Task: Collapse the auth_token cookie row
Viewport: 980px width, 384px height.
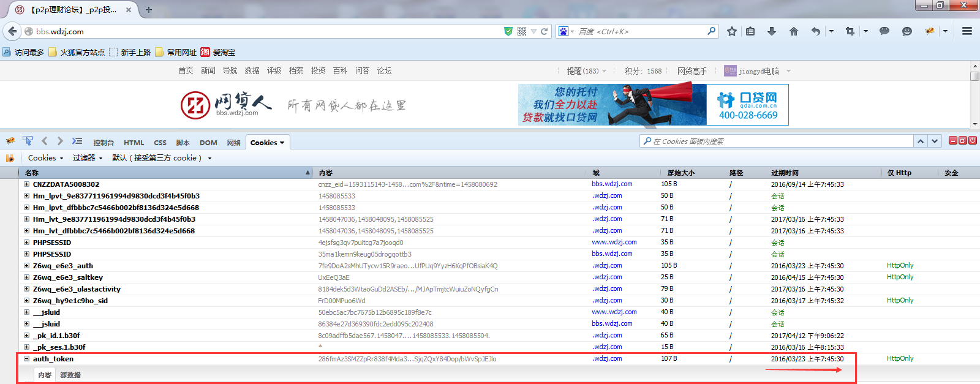Action: [26, 359]
